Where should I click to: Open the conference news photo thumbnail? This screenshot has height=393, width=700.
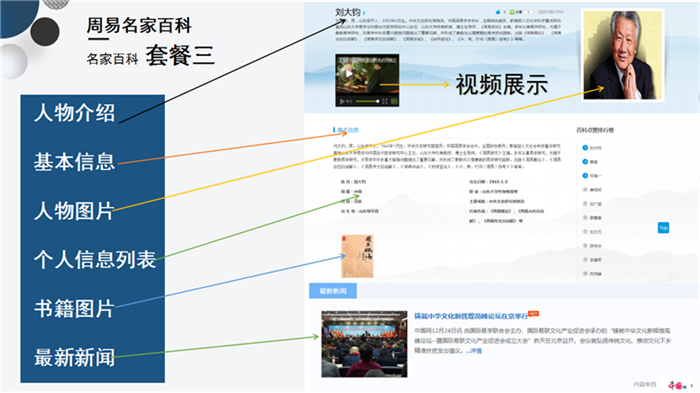(364, 344)
